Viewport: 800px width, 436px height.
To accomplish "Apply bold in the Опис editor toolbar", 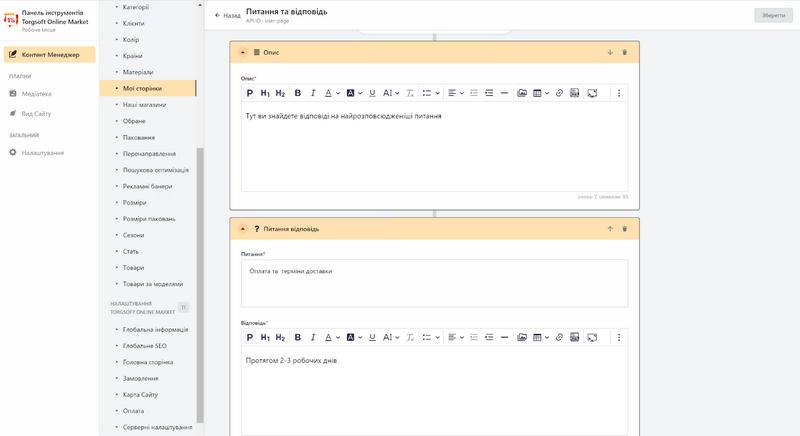I will [298, 93].
